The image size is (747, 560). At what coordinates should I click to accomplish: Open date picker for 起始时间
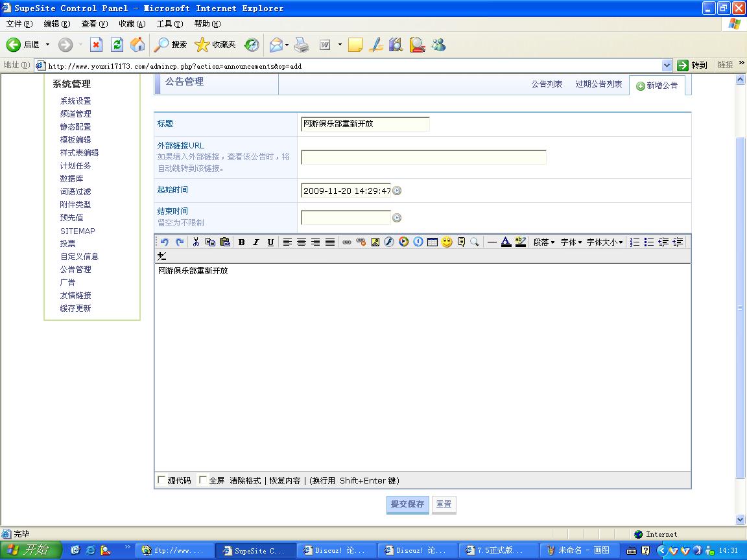pos(397,191)
